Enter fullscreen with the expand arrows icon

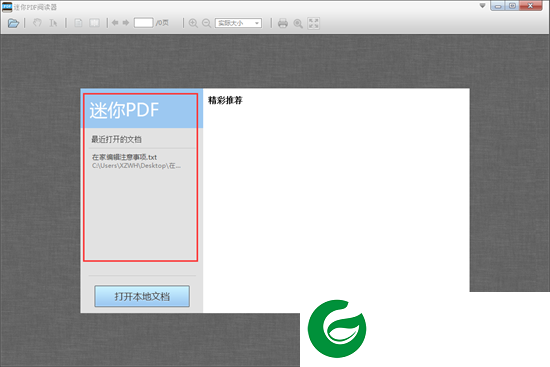click(314, 23)
